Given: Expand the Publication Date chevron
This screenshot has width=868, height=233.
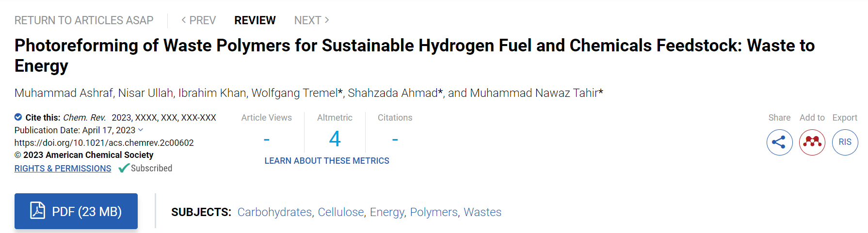Looking at the screenshot, I should [141, 130].
